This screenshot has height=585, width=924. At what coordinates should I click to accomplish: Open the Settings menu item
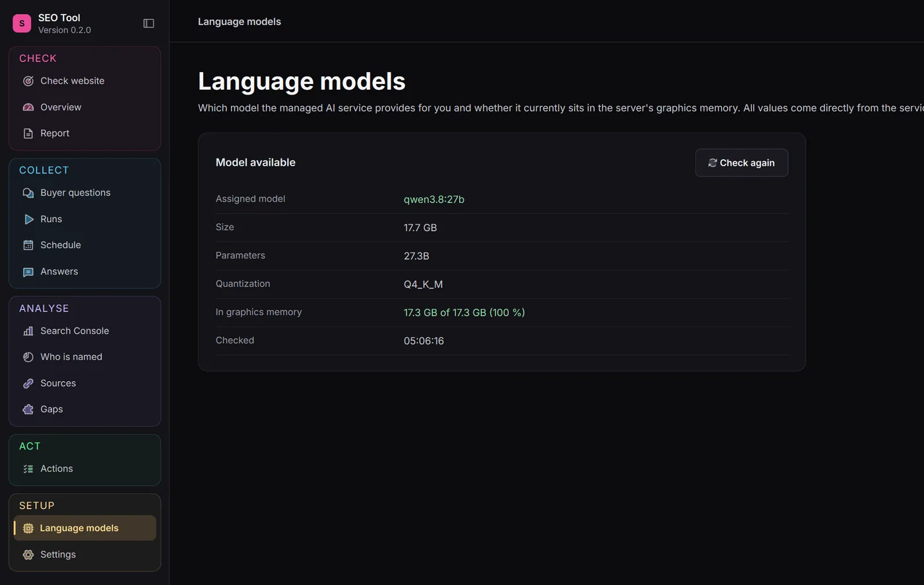[x=84, y=555]
